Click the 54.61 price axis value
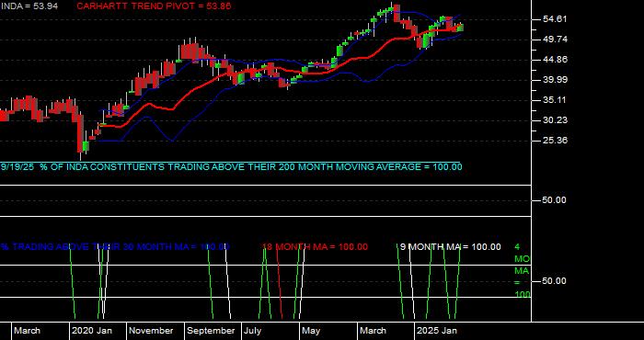Viewport: 644px width, 340px height. click(x=556, y=19)
